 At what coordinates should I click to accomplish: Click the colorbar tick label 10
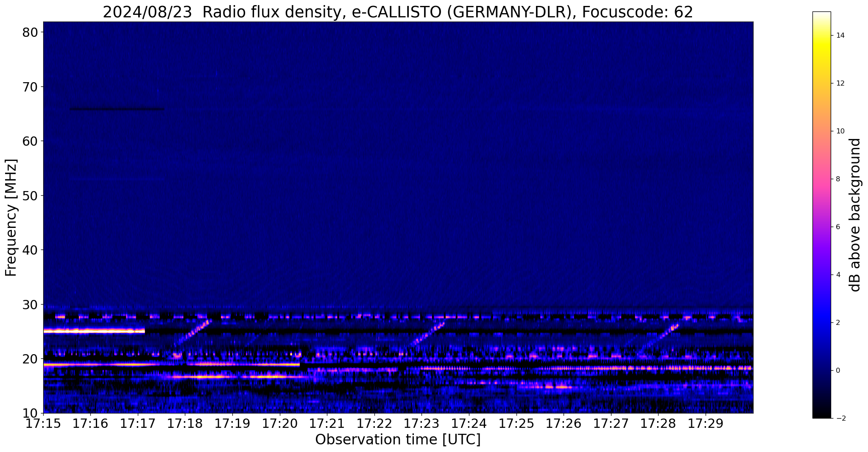[x=840, y=131]
